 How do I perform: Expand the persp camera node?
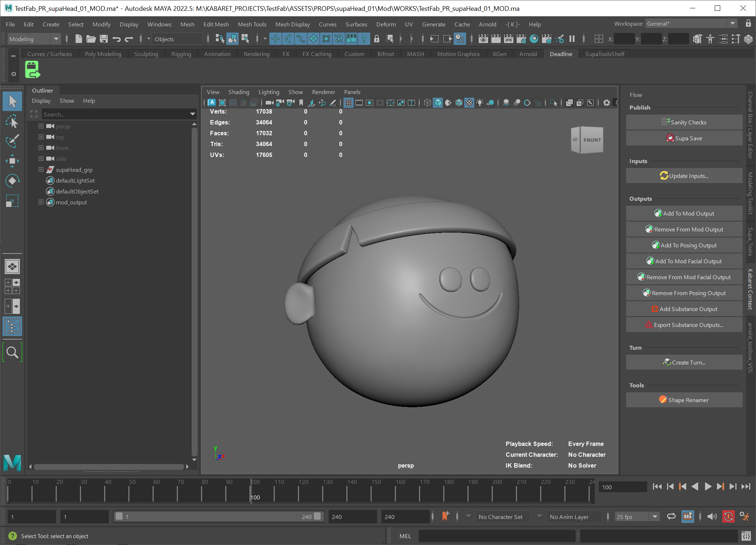[x=41, y=126]
